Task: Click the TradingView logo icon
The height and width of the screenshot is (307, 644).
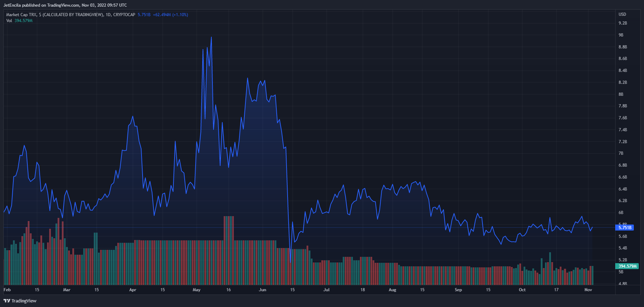Action: (7, 301)
